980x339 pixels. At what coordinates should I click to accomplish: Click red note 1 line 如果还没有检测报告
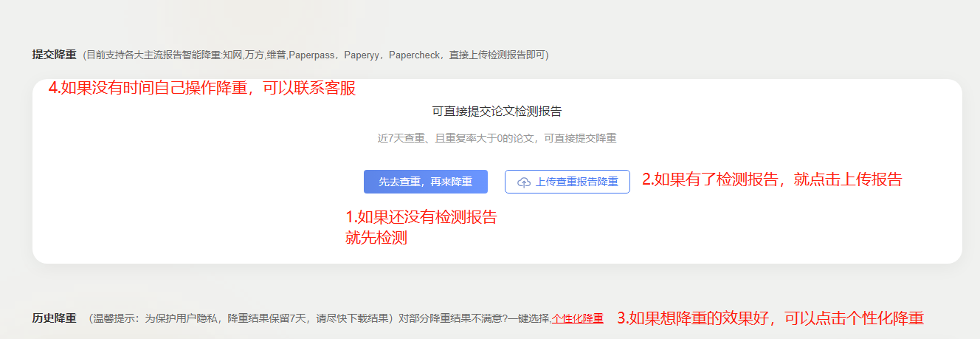[421, 217]
